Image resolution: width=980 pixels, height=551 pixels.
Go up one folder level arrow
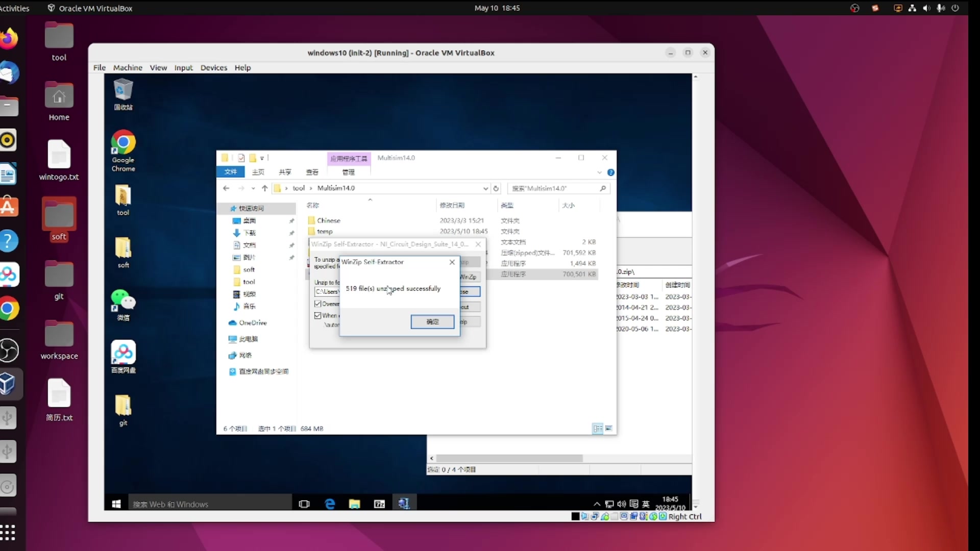click(x=264, y=188)
